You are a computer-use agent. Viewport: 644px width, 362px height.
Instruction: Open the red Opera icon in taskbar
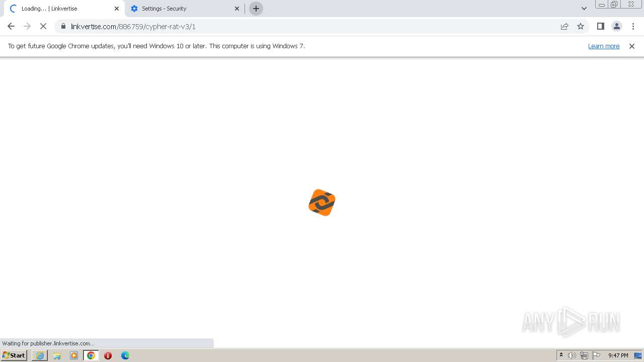108,355
